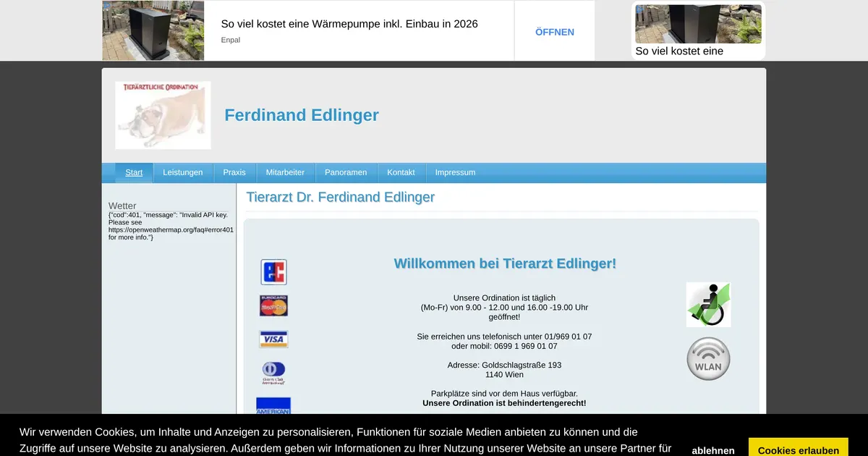The image size is (868, 456).
Task: Click the Diners Club International icon
Action: pyautogui.click(x=273, y=371)
